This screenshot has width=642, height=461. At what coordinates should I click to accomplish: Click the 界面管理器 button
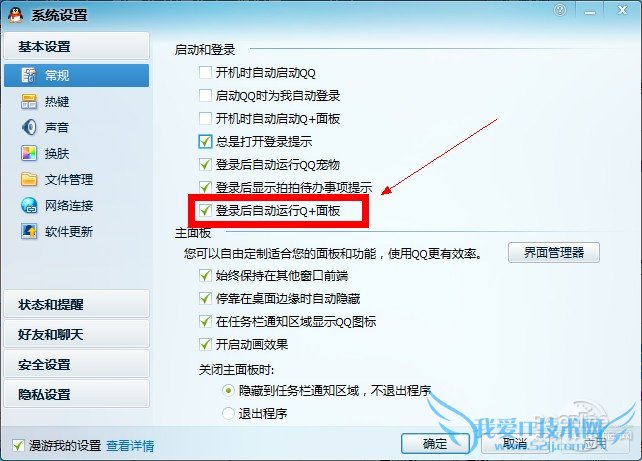(554, 253)
